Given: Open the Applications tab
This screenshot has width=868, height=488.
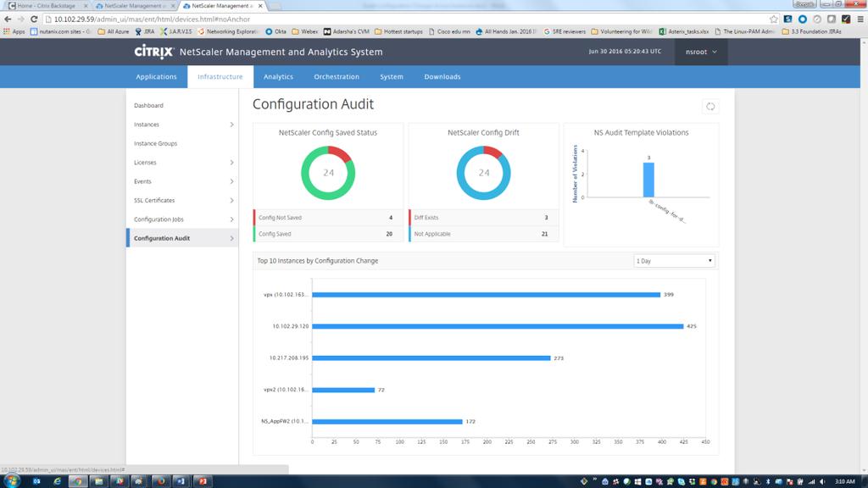Looking at the screenshot, I should click(156, 77).
